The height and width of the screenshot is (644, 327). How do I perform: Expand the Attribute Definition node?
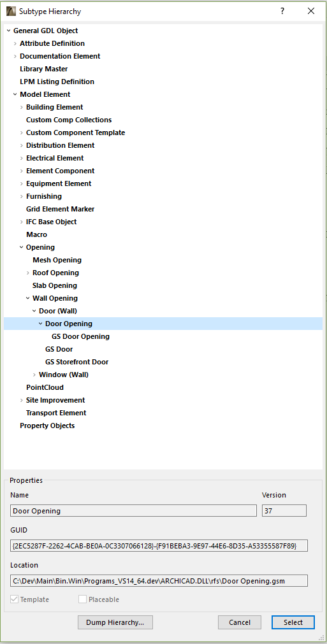click(15, 43)
